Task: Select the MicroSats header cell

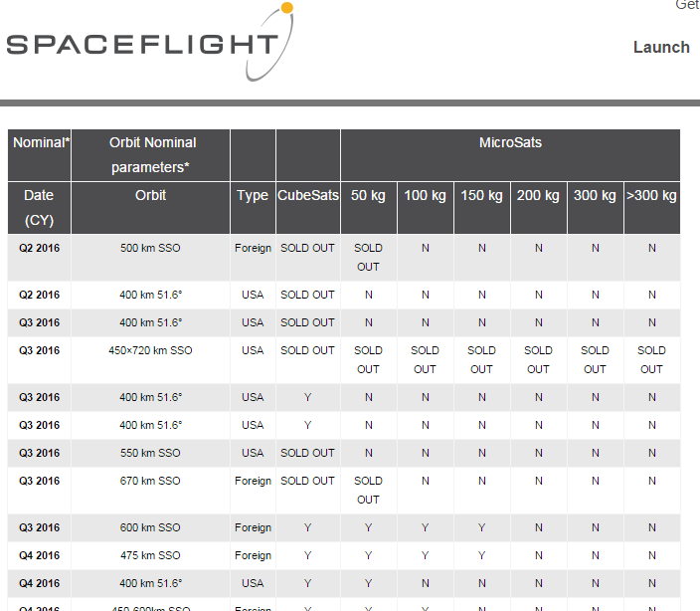Action: click(510, 155)
